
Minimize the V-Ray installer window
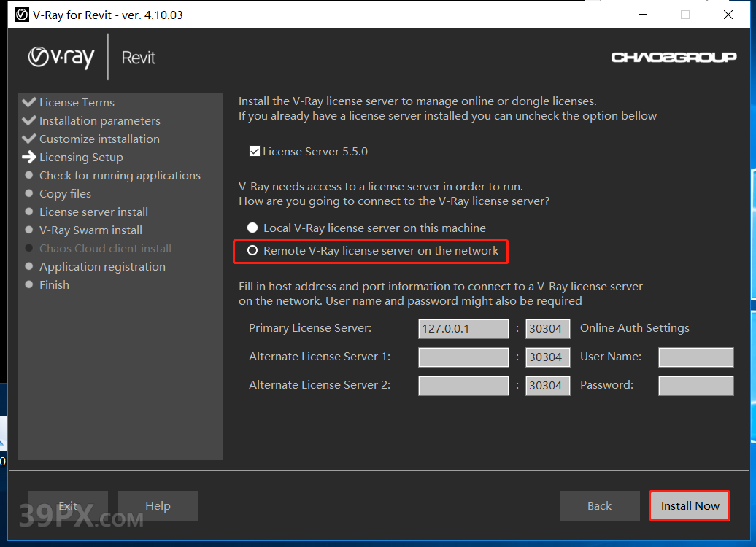point(643,15)
